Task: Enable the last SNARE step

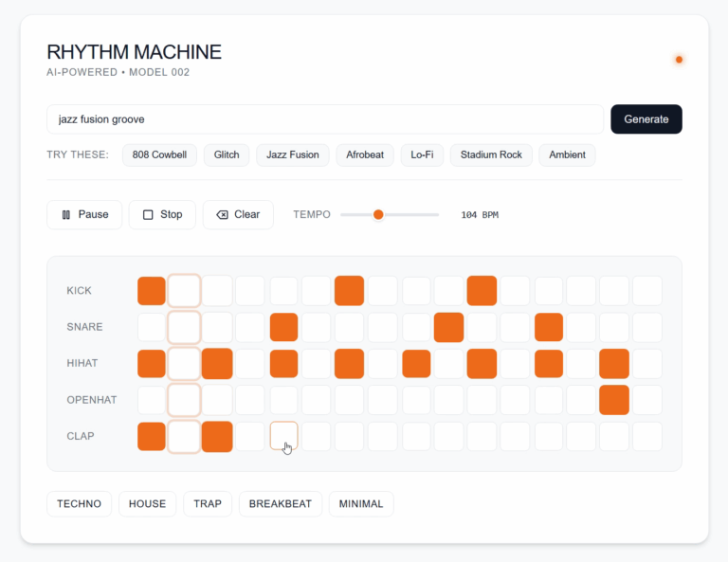Action: tap(647, 327)
